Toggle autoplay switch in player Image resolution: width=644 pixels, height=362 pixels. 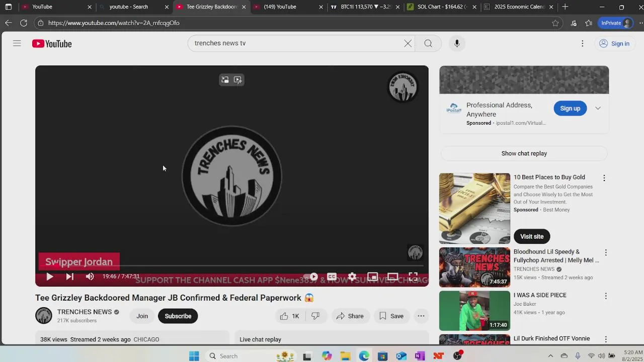pos(311,277)
